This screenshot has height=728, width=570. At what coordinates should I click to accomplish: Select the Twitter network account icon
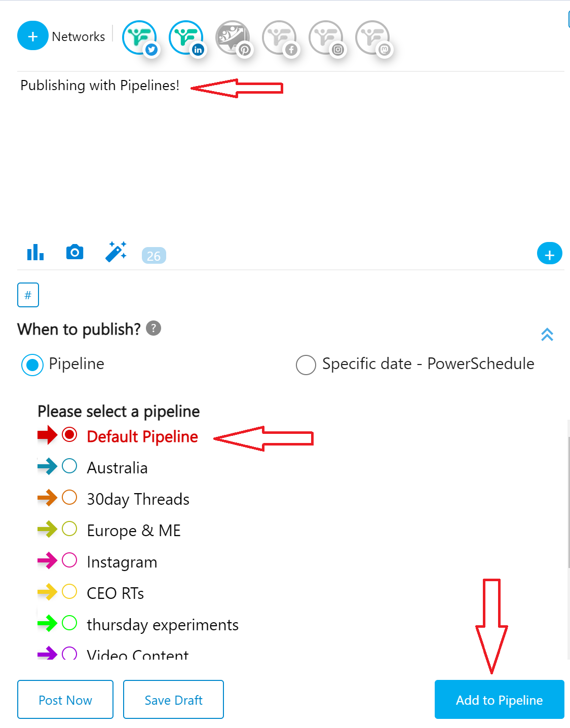(x=139, y=38)
